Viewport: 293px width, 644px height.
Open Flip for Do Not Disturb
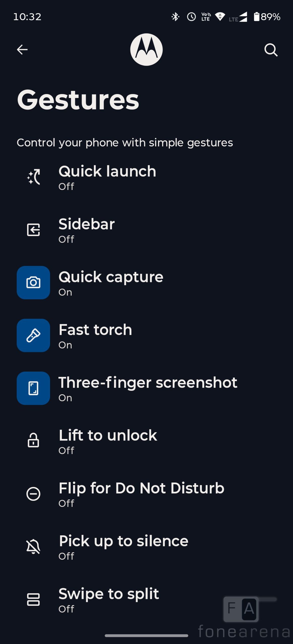coord(141,494)
